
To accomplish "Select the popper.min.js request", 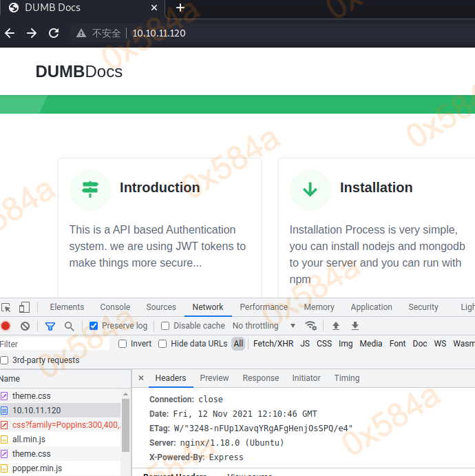I will pos(37,468).
